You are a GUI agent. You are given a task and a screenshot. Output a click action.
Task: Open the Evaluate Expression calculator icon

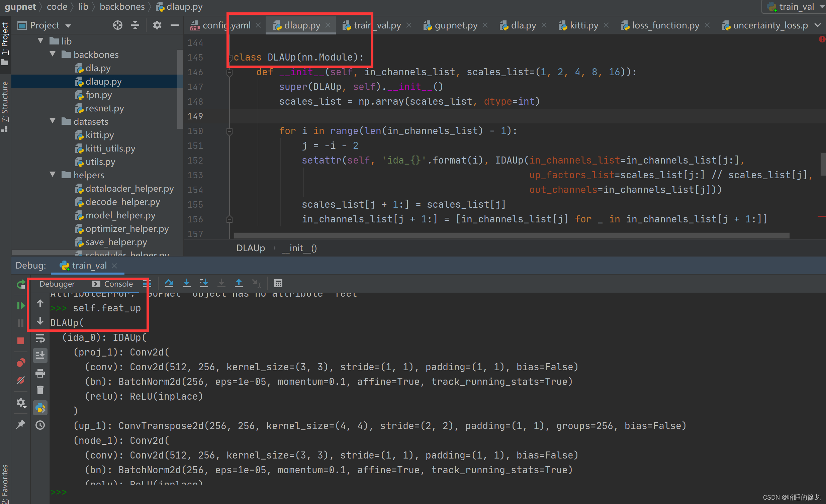278,284
